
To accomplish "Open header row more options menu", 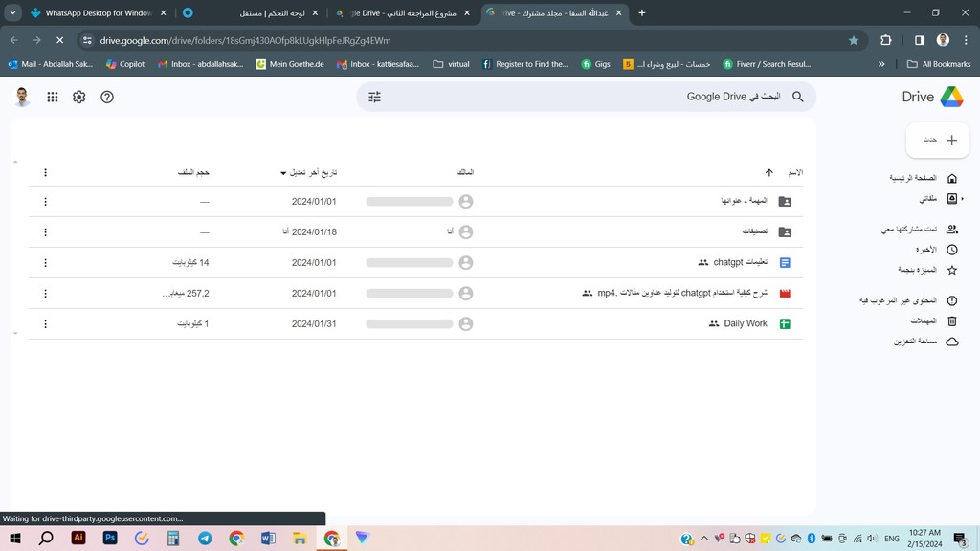I will point(45,172).
